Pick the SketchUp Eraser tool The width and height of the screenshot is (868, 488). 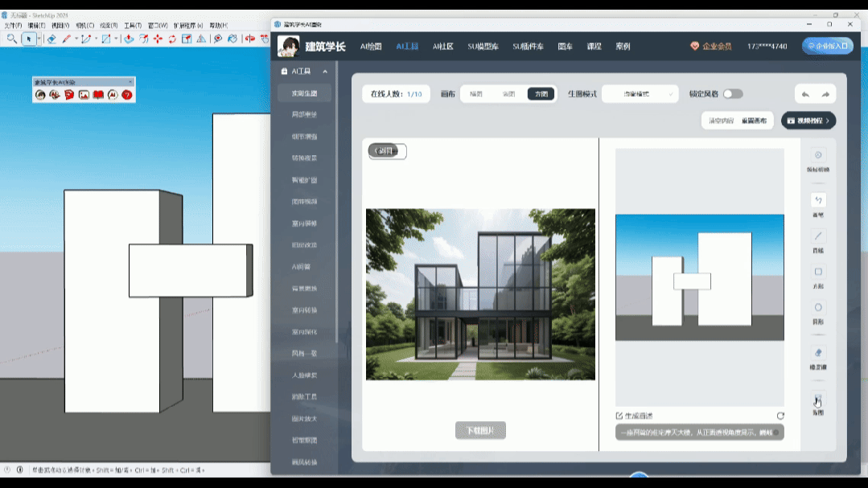click(x=51, y=39)
